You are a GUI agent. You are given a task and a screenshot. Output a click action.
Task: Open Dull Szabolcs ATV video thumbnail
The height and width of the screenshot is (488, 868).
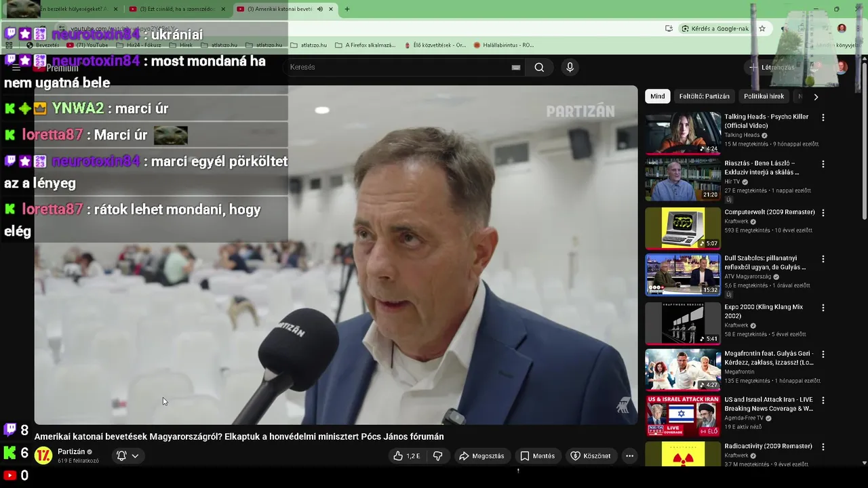click(x=683, y=274)
